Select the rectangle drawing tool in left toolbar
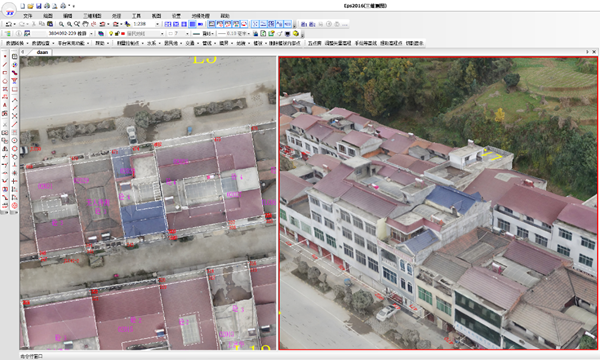 (x=5, y=73)
